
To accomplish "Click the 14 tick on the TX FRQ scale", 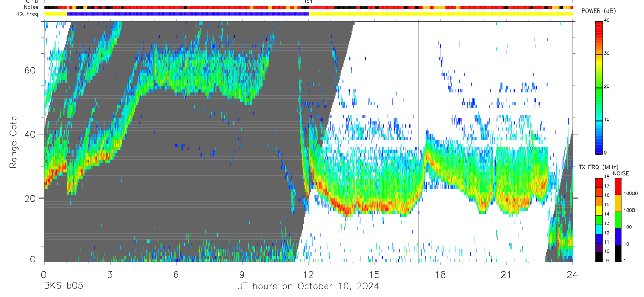I will (x=607, y=214).
